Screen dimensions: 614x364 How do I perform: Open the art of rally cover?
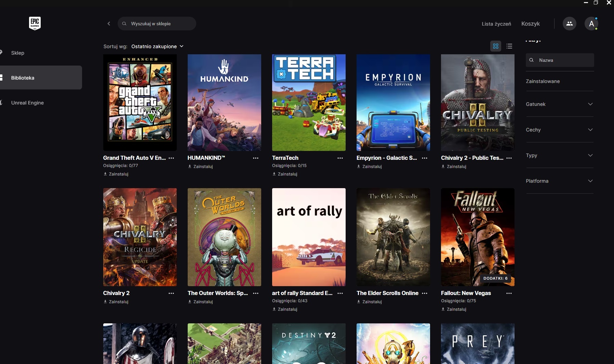click(309, 237)
